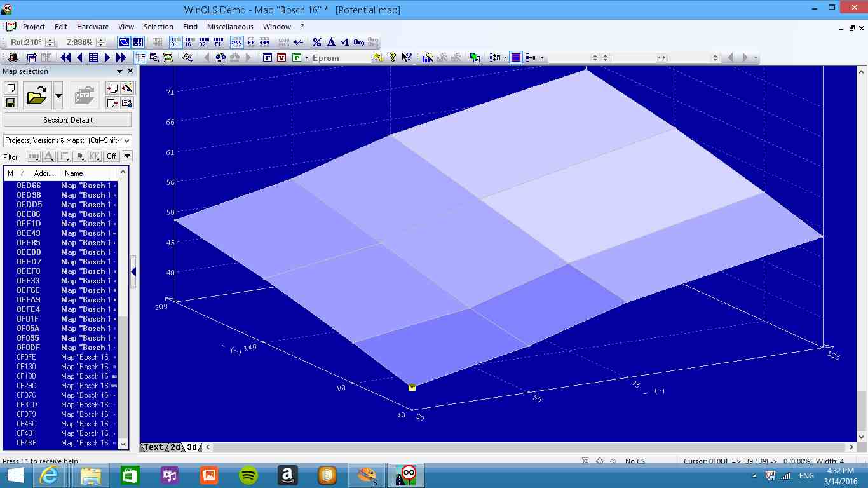Go to previous map arrow
Image resolution: width=868 pixels, height=488 pixels.
tap(79, 58)
